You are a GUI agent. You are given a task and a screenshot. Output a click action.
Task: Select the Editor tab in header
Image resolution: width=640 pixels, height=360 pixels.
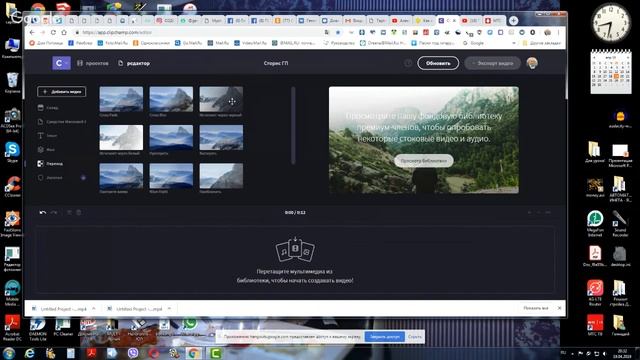click(134, 63)
